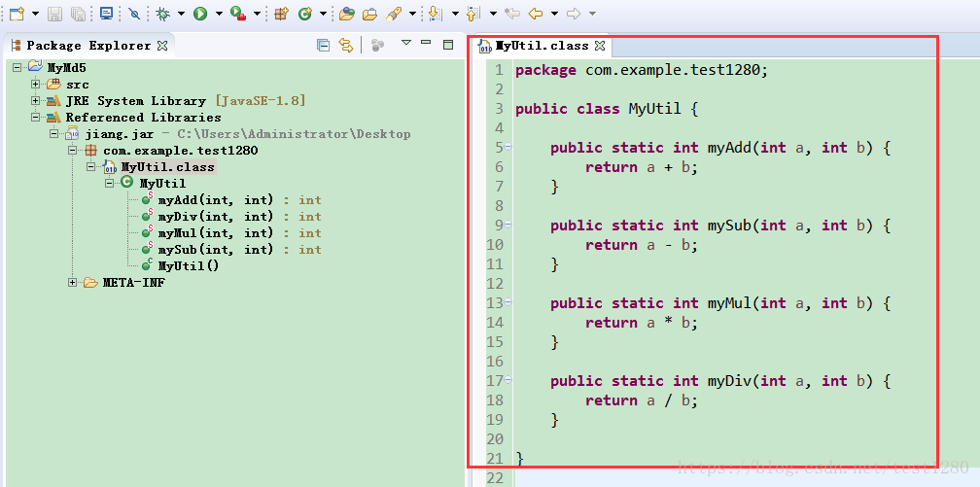Fold the myDiv method at line 17
The image size is (980, 487).
pos(508,379)
